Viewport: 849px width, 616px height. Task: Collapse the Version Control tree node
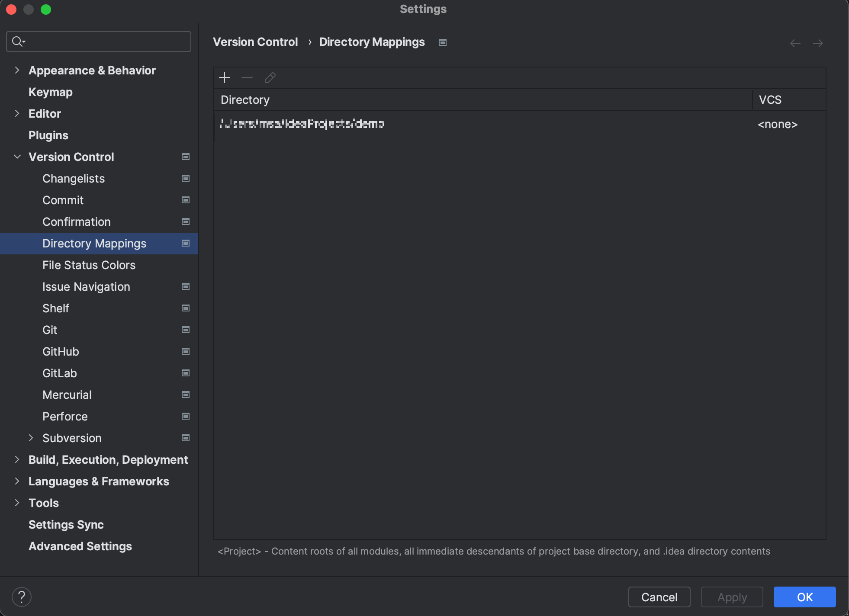click(17, 157)
